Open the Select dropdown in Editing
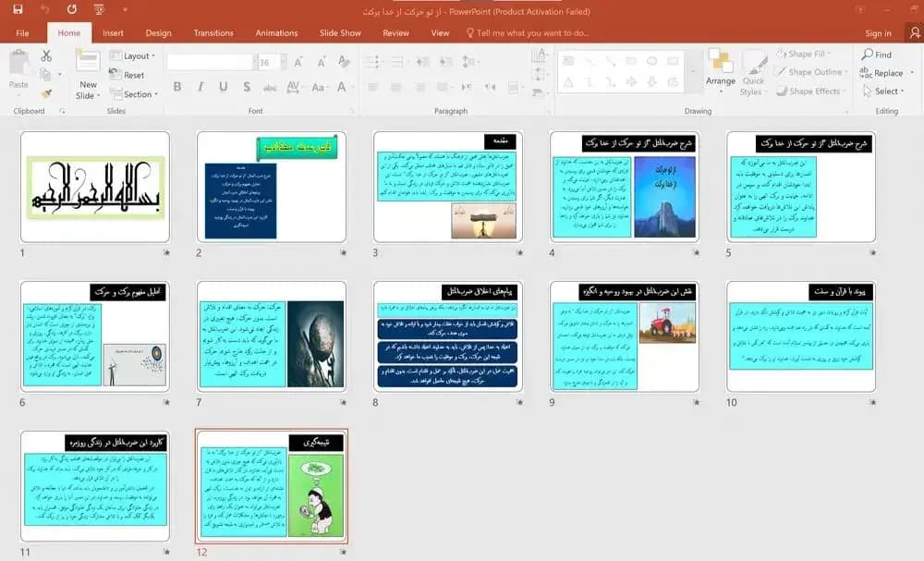924x561 pixels. 882,91
